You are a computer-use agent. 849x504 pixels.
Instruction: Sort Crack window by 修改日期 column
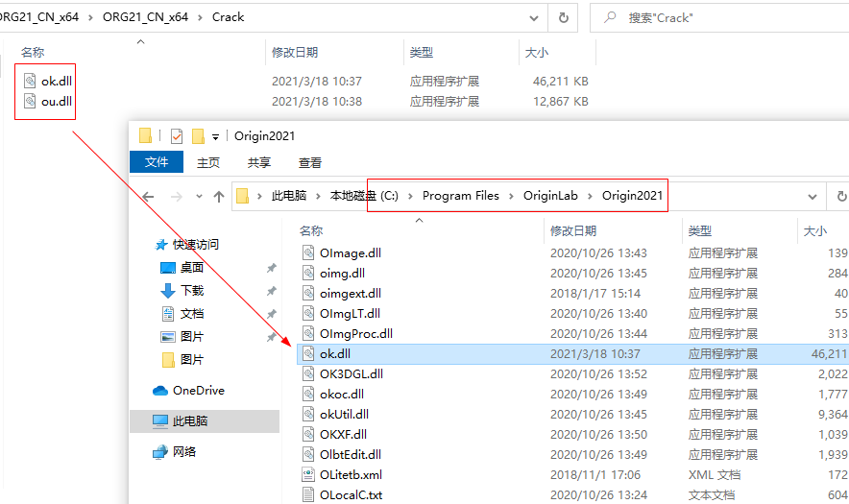tap(295, 52)
